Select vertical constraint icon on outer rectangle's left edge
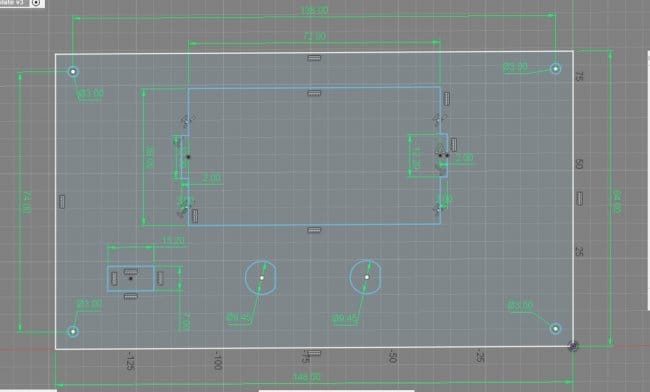650x392 pixels. [x=62, y=202]
